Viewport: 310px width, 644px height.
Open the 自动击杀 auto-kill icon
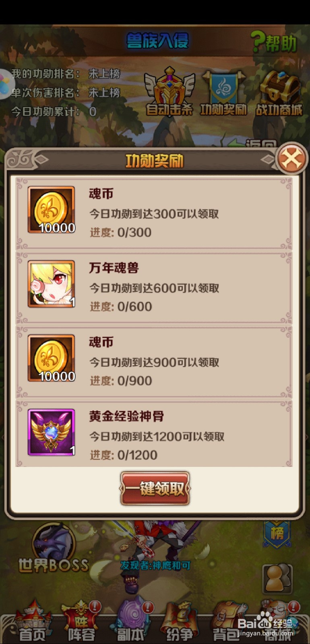pos(169,92)
